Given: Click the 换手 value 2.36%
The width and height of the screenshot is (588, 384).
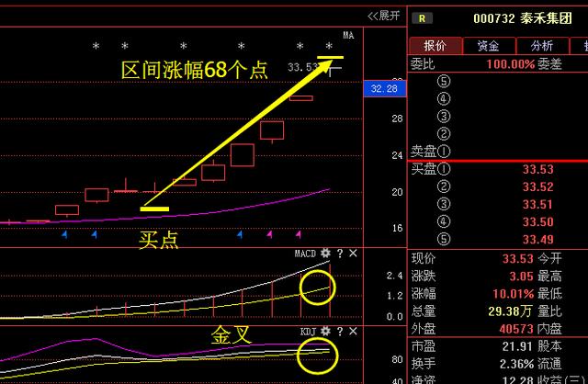Looking at the screenshot, I should pyautogui.click(x=516, y=364).
